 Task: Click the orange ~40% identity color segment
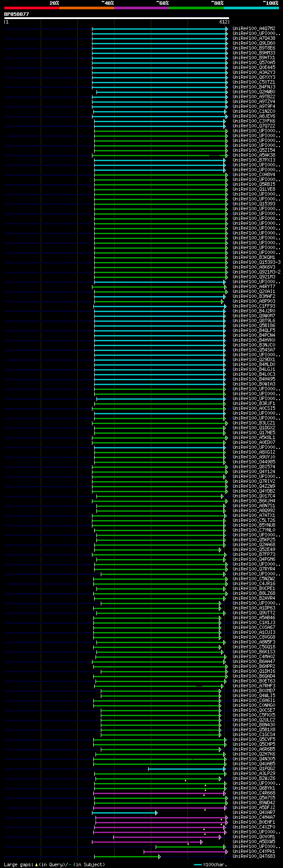coord(86,8)
